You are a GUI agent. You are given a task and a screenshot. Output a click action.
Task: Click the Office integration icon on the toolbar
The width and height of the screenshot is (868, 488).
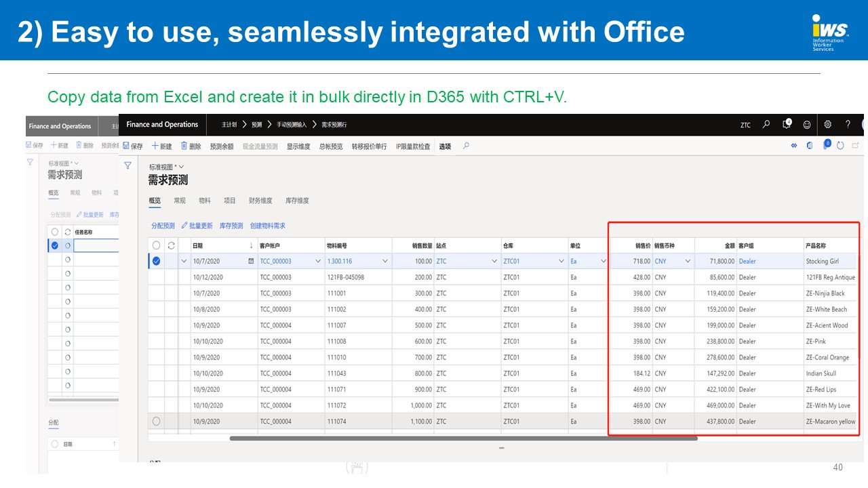(810, 146)
